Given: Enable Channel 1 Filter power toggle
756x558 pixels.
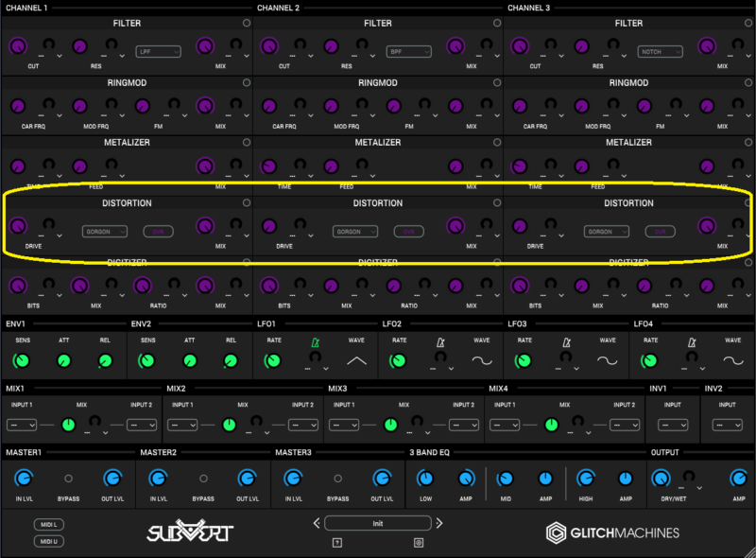Looking at the screenshot, I should tap(247, 23).
